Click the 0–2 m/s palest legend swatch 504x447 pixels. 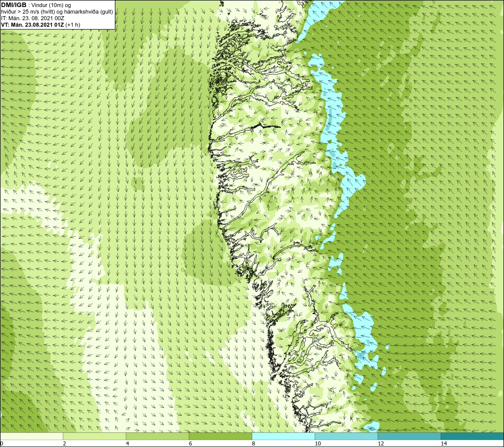coord(31,436)
